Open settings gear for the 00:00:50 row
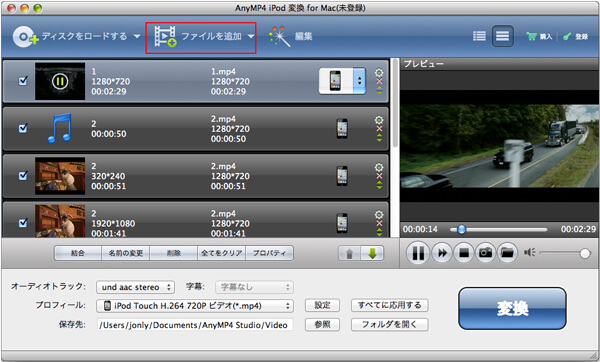The image size is (600, 362). tap(379, 120)
